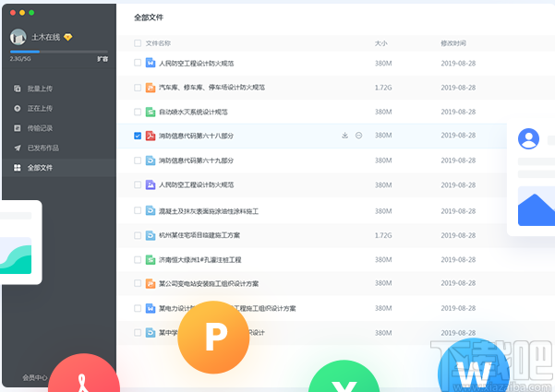Viewport: 555px width, 392px height.
Task: Click the blue file icon of 消防信息代码第六十九部分
Action: 151,160
